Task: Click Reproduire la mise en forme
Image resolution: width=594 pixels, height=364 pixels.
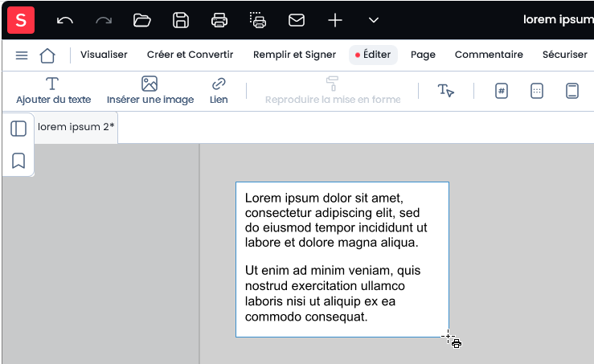Action: (x=333, y=91)
